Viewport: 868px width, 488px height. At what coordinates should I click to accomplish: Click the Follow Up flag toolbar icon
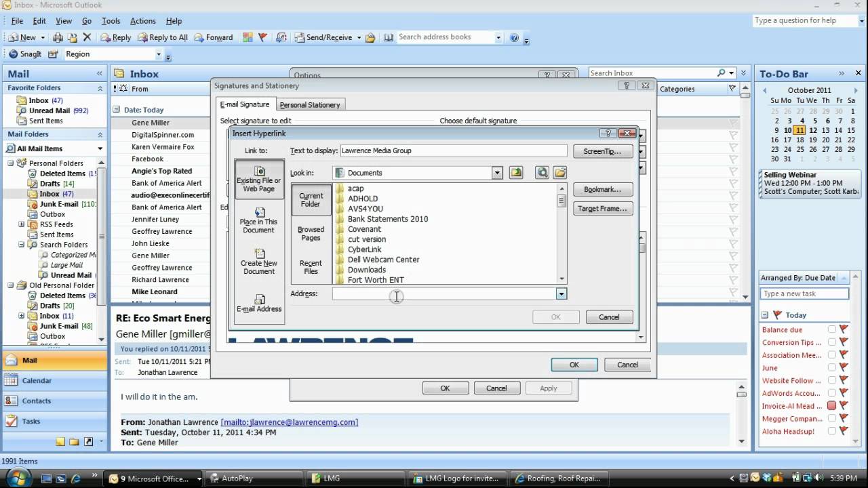click(x=262, y=38)
